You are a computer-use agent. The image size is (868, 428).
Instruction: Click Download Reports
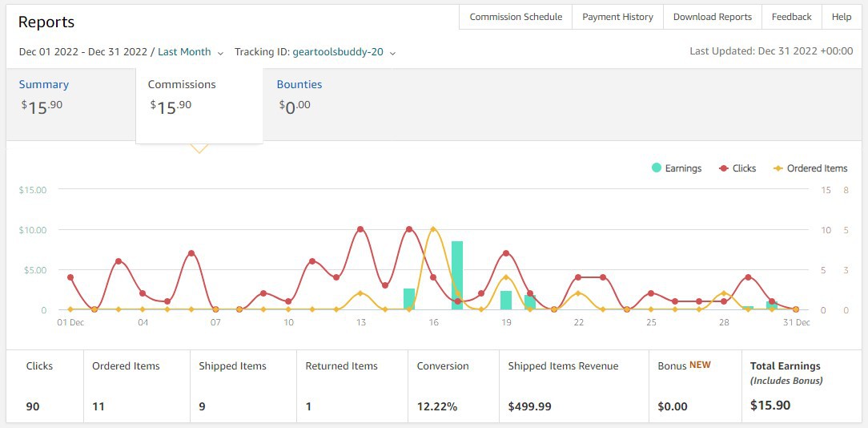(x=713, y=17)
